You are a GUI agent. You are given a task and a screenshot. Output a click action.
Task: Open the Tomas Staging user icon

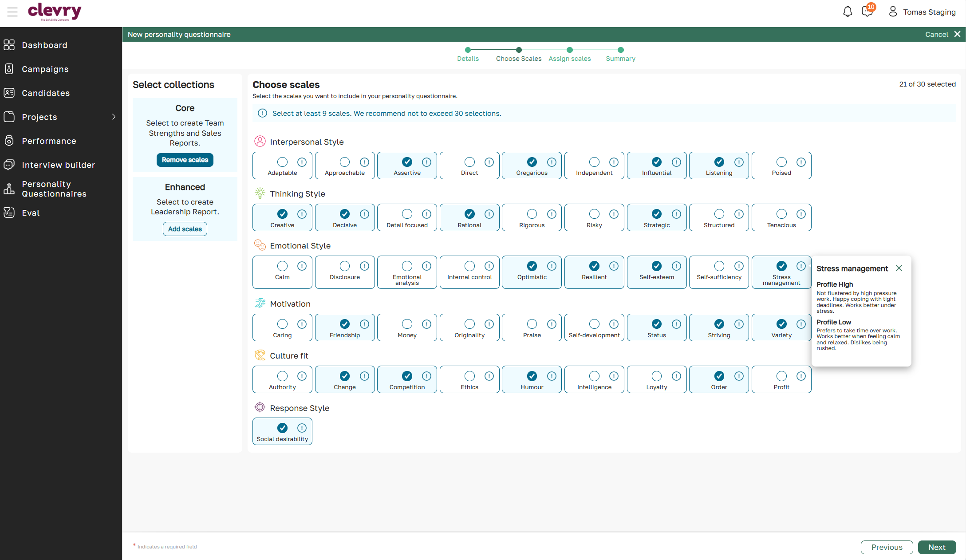[893, 12]
